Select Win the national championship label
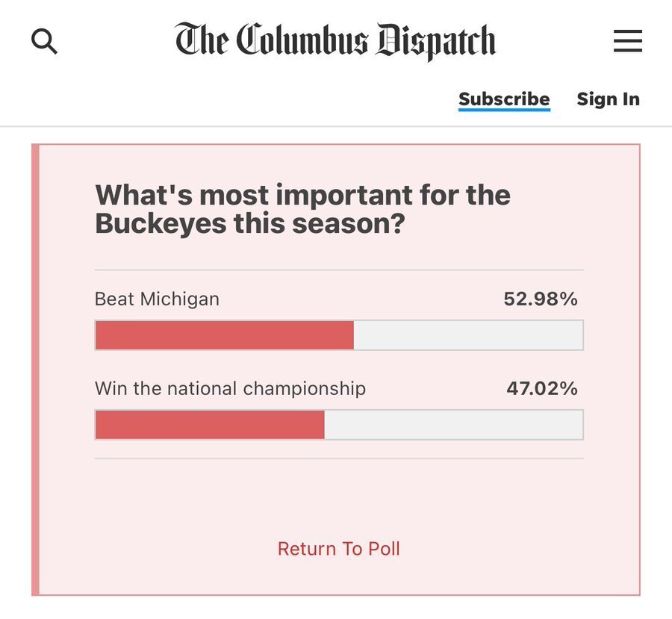The image size is (672, 619). pos(230,388)
